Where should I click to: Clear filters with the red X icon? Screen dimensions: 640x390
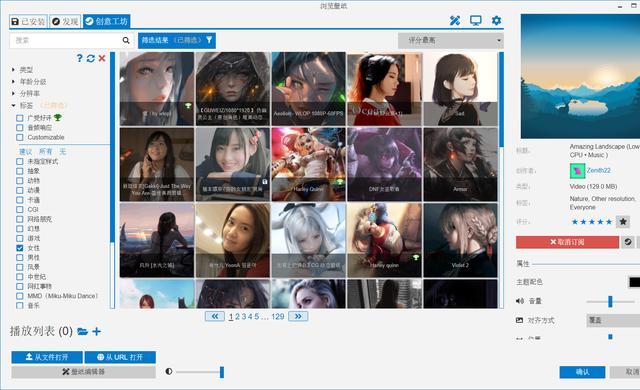(102, 58)
